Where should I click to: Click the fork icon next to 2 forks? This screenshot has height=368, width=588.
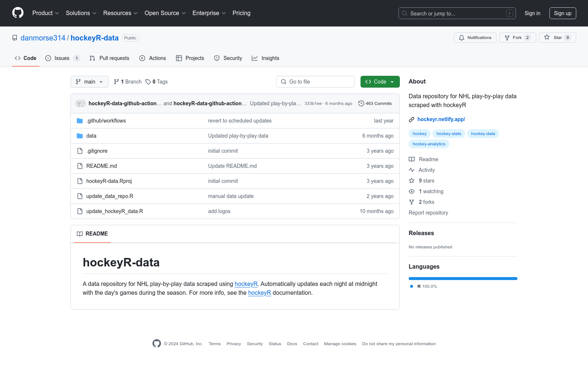(x=412, y=202)
